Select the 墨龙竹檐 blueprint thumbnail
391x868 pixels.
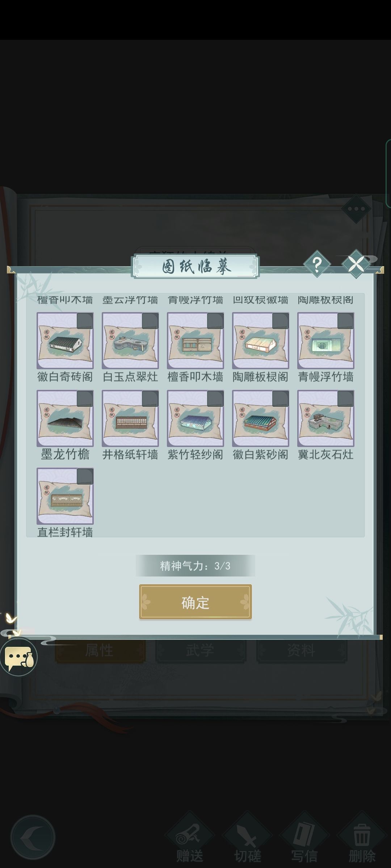[x=65, y=418]
